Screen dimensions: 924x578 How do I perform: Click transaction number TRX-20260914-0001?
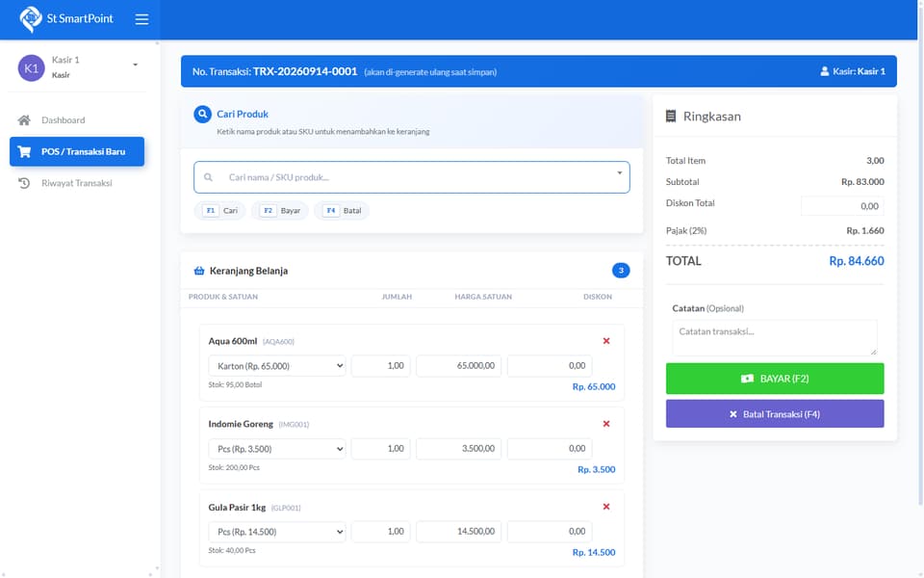[305, 71]
